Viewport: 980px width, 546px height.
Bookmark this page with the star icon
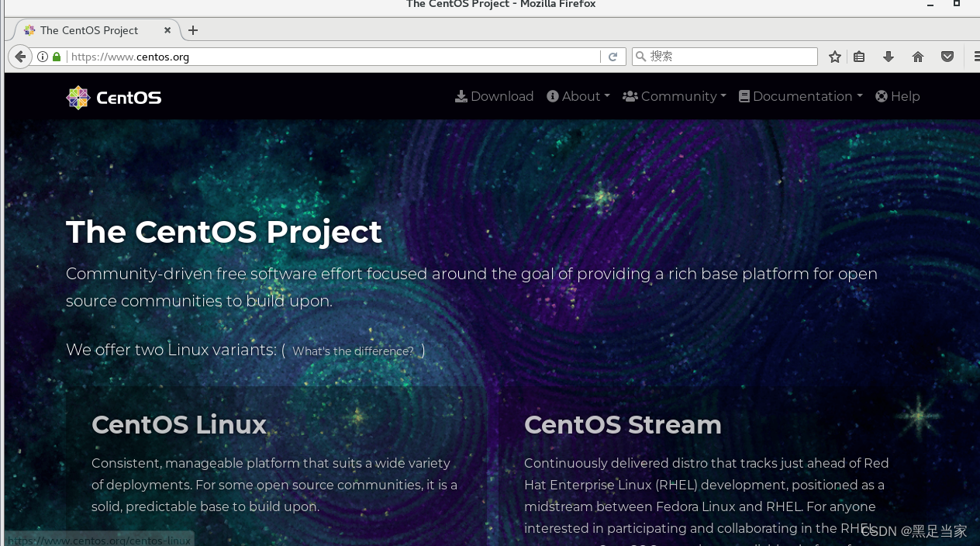pos(834,57)
